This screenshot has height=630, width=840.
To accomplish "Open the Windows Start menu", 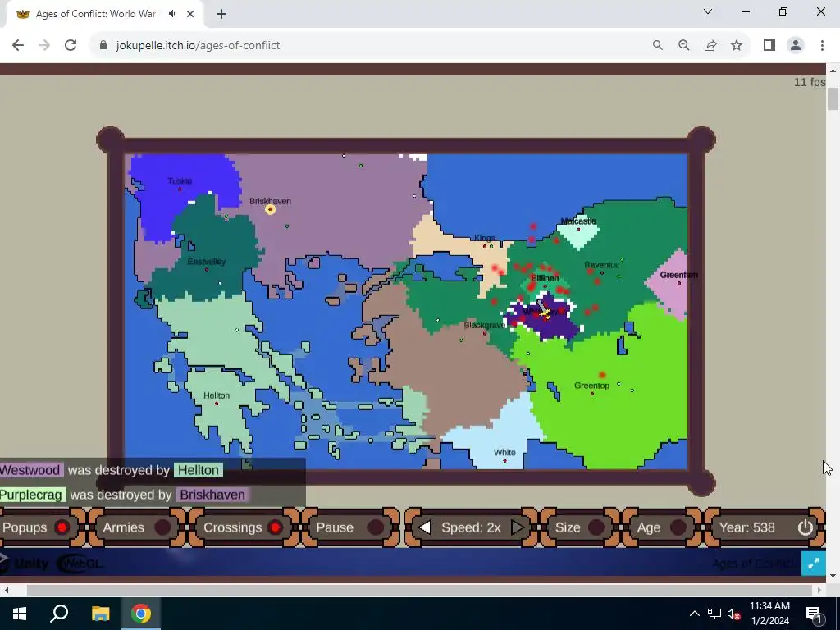I will point(20,614).
